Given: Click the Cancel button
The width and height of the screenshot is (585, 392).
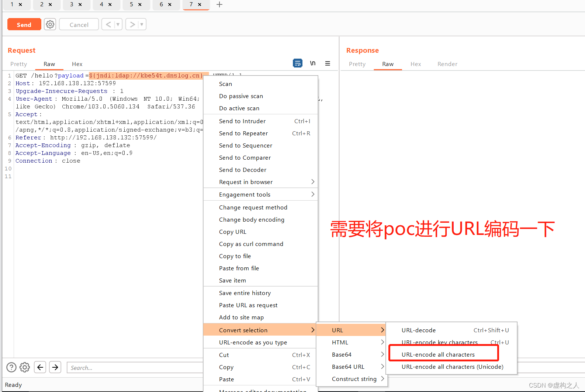Looking at the screenshot, I should 79,24.
